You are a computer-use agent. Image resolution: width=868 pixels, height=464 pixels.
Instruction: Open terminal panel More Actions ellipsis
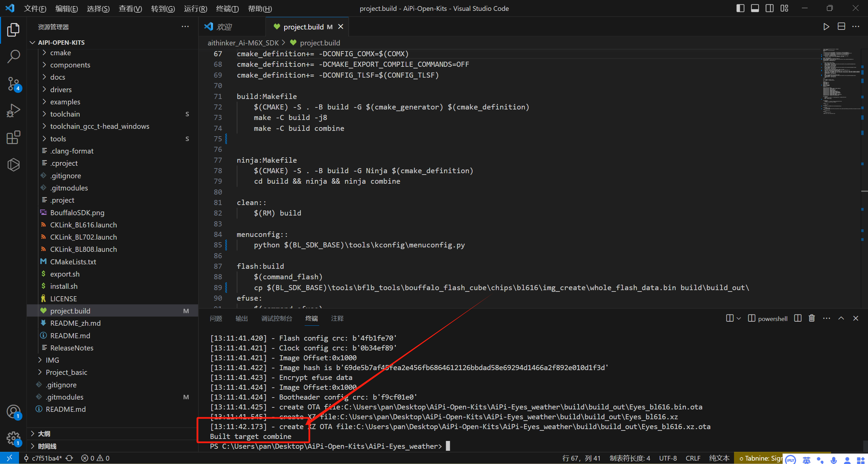[x=827, y=318]
